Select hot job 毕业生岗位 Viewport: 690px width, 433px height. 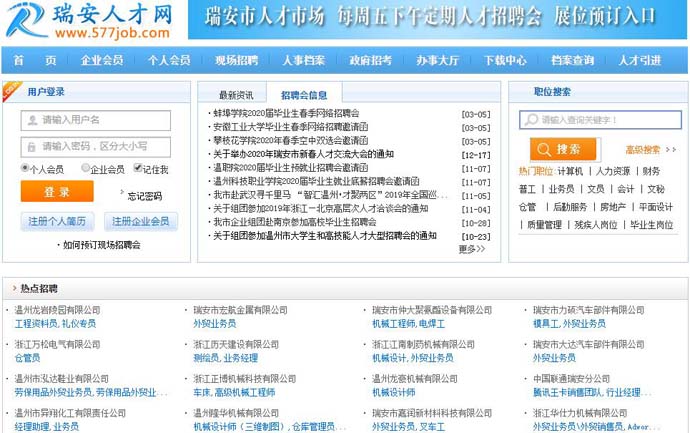(652, 225)
